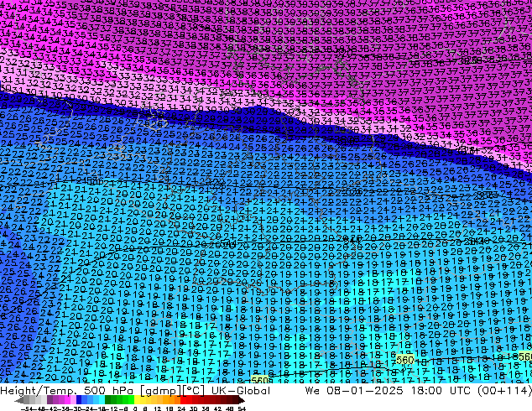
Task: Click the "54" legend maximum value
Action: (242, 408)
